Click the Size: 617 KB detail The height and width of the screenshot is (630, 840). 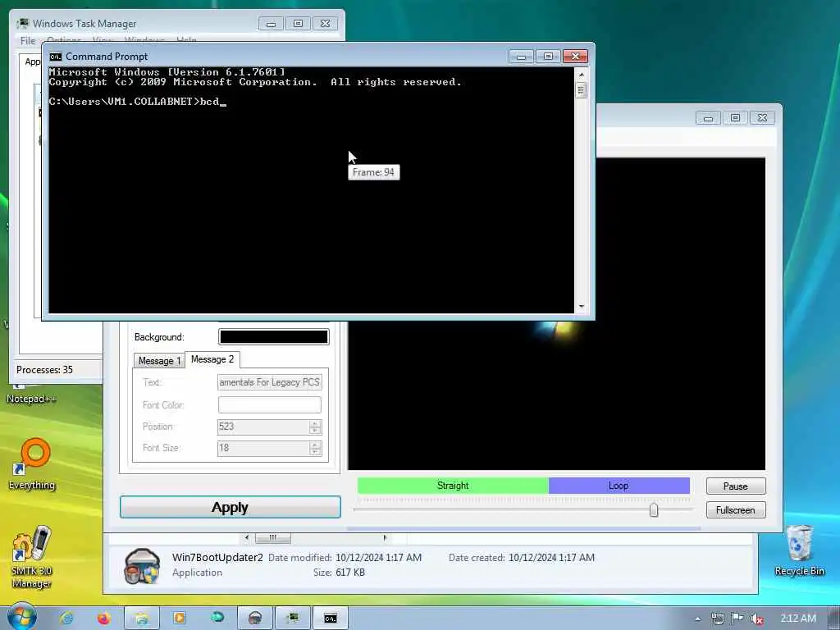tap(339, 572)
